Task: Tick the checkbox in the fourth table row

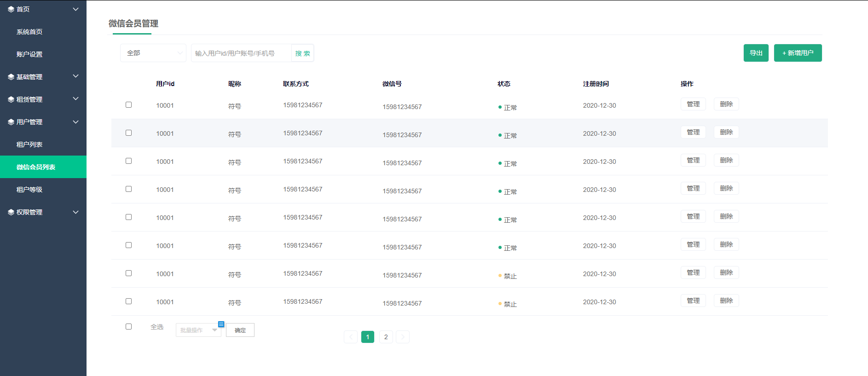Action: pyautogui.click(x=129, y=189)
